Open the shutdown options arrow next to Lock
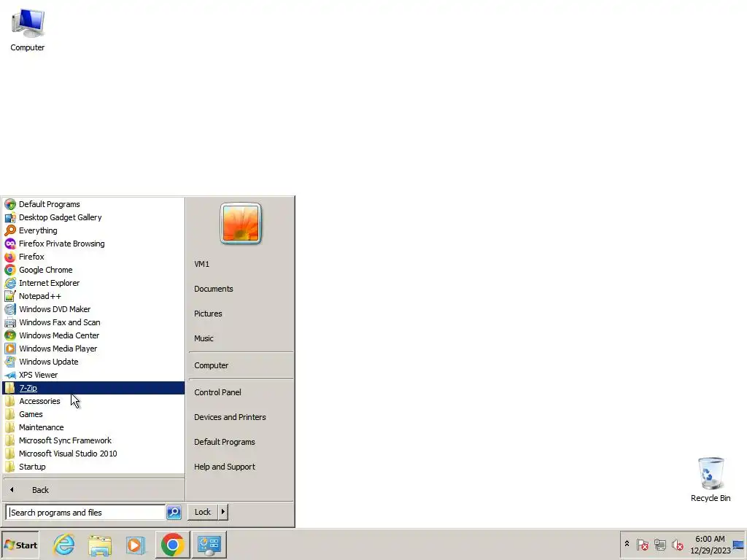The width and height of the screenshot is (747, 560). [x=223, y=512]
